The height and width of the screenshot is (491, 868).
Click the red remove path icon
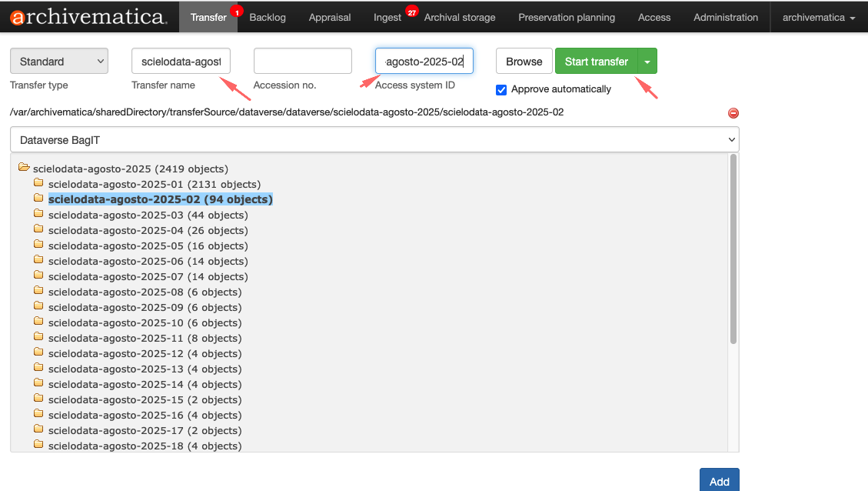click(733, 113)
